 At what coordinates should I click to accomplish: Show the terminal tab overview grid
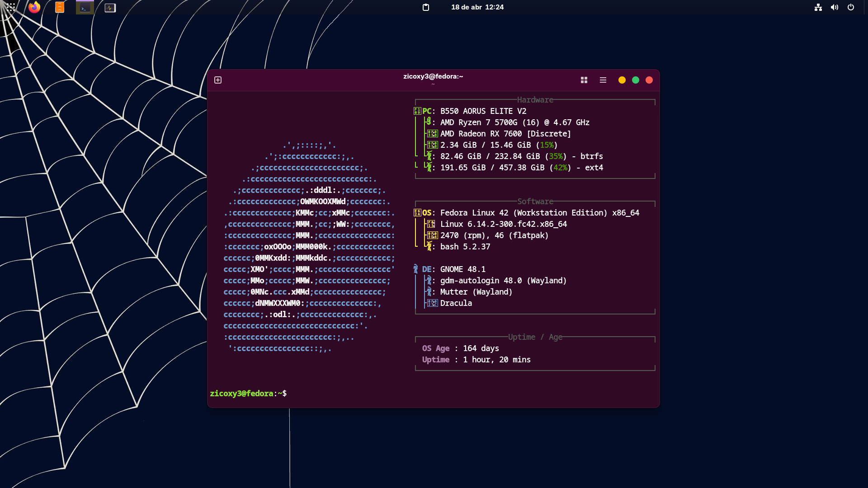point(584,80)
